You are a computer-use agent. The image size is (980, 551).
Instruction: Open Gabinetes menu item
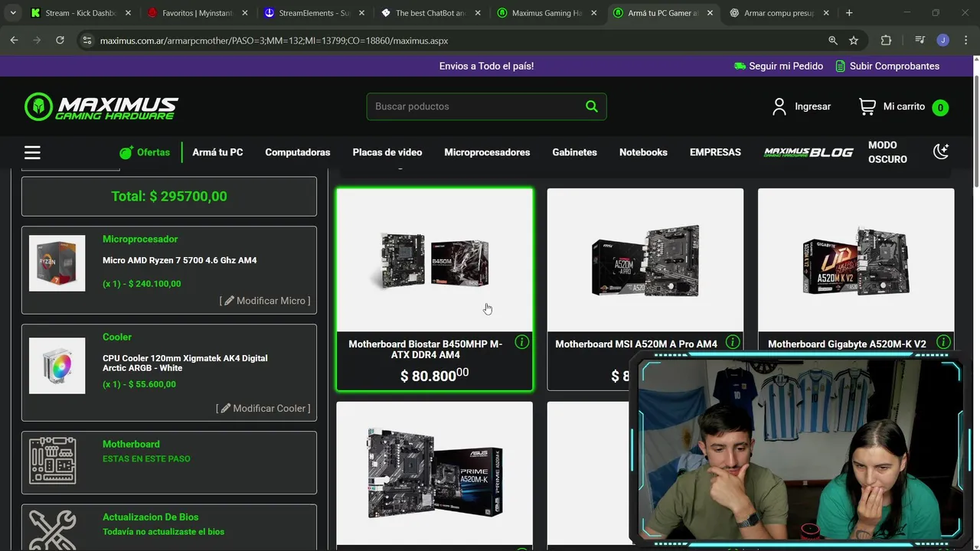tap(575, 152)
